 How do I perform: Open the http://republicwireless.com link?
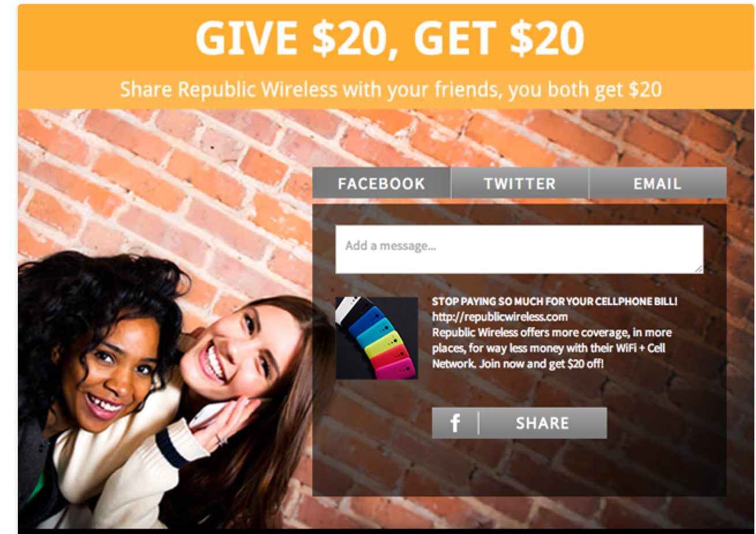click(500, 317)
